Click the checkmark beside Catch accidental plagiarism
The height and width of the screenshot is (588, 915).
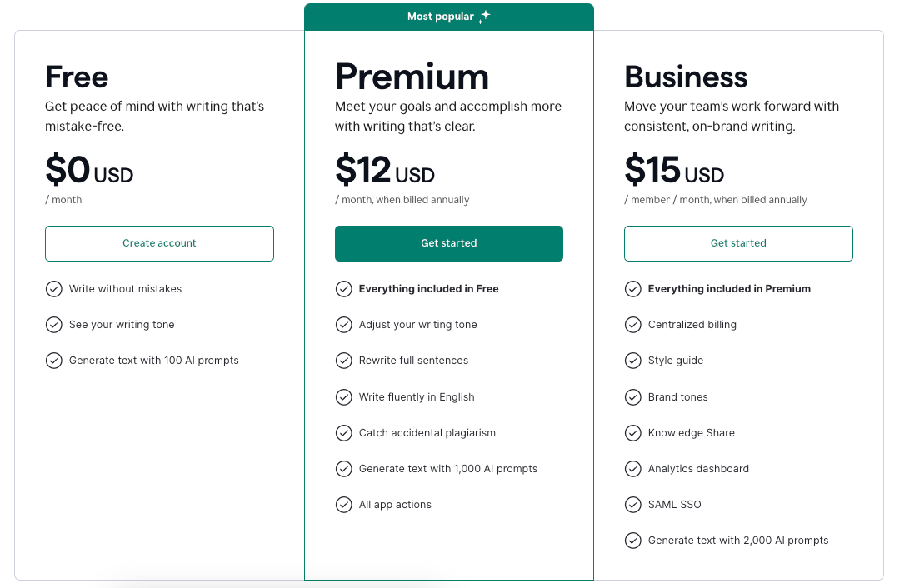(344, 432)
